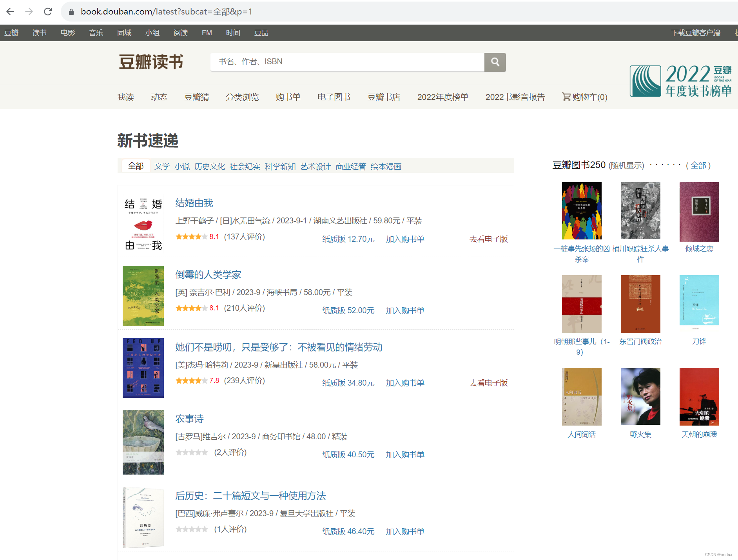
Task: Open the 2022 年度读书榜单 banner
Action: [680, 81]
